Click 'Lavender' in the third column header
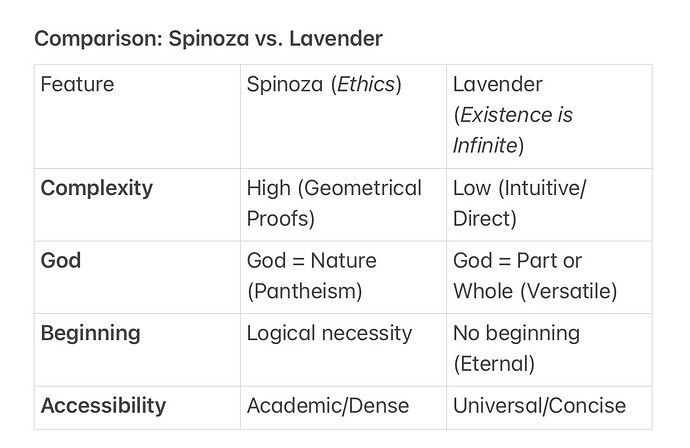Viewport: 690px width, 448px height. pyautogui.click(x=497, y=85)
